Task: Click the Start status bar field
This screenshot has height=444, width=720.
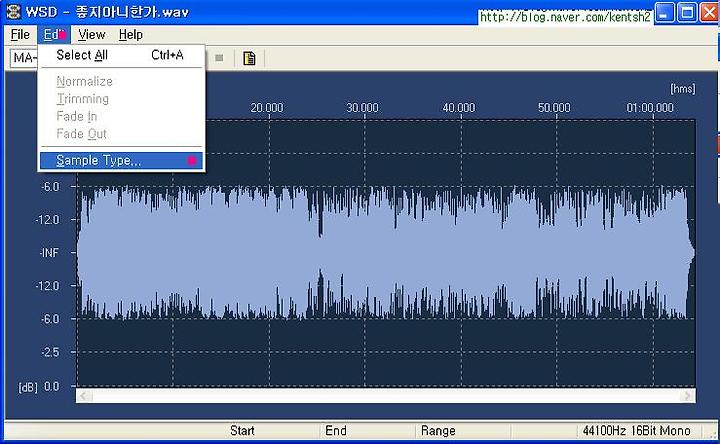Action: [x=242, y=431]
